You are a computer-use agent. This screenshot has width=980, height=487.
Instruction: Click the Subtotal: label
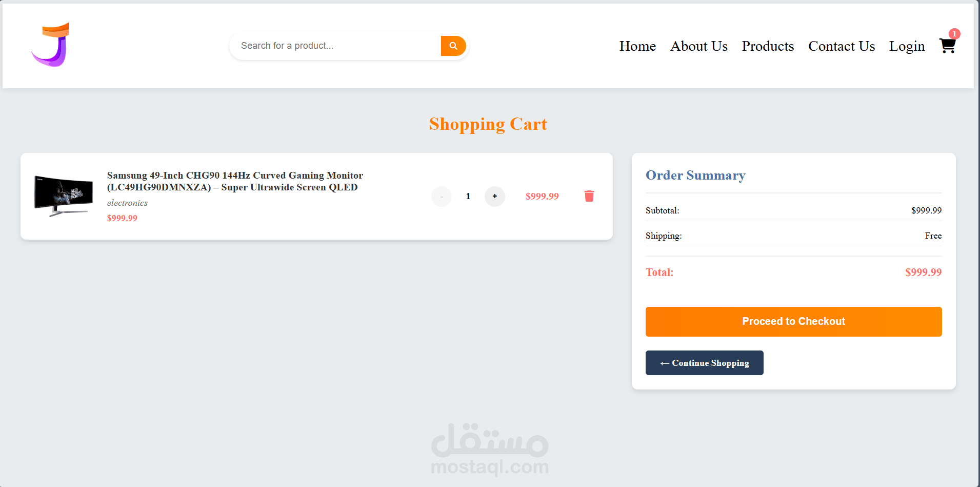[662, 210]
